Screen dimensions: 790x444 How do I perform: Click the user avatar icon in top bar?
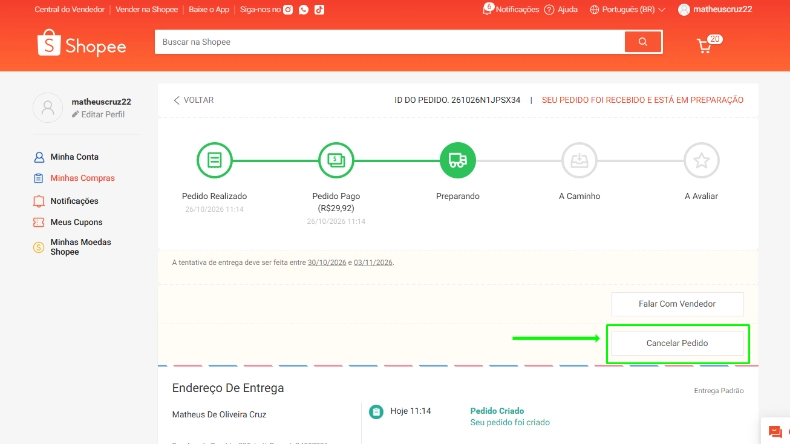coord(684,10)
